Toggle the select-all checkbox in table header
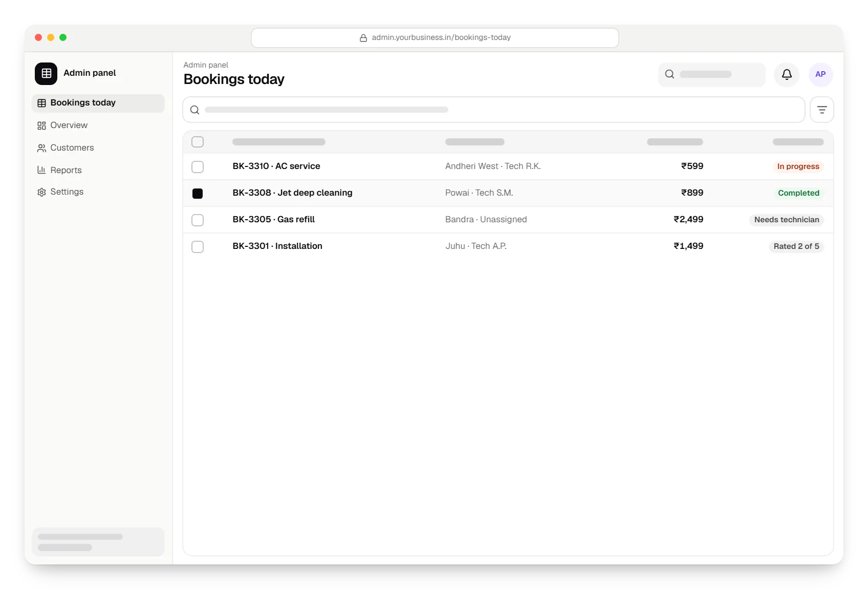 coord(198,142)
